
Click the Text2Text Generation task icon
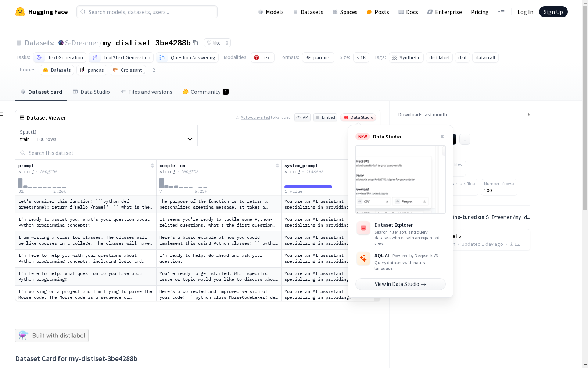point(95,57)
